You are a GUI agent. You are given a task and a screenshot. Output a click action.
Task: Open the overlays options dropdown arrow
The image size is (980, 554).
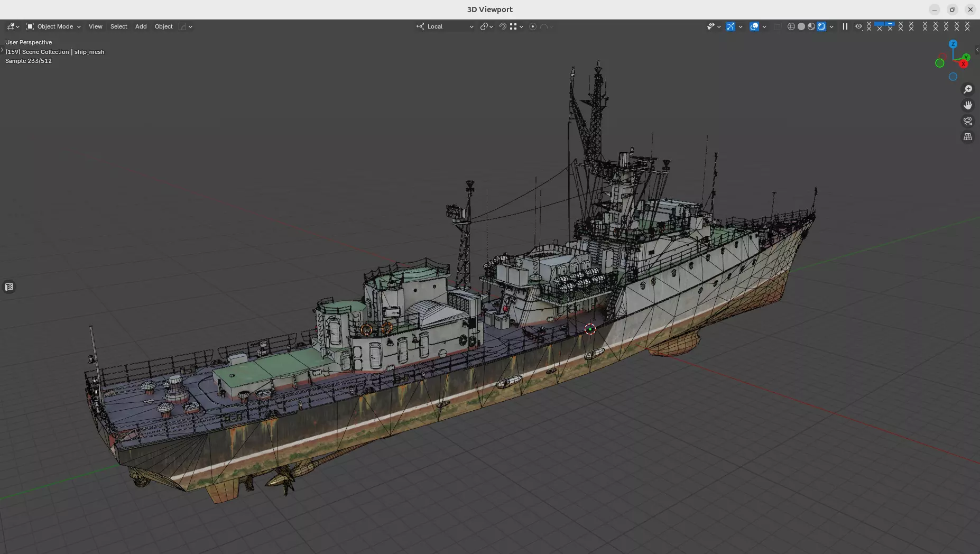click(x=764, y=26)
